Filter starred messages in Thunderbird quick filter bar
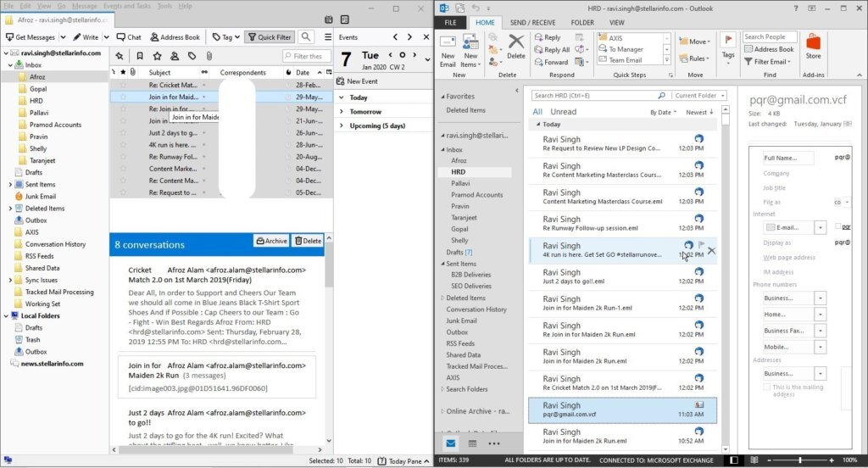The width and height of the screenshot is (868, 468). pos(139,56)
